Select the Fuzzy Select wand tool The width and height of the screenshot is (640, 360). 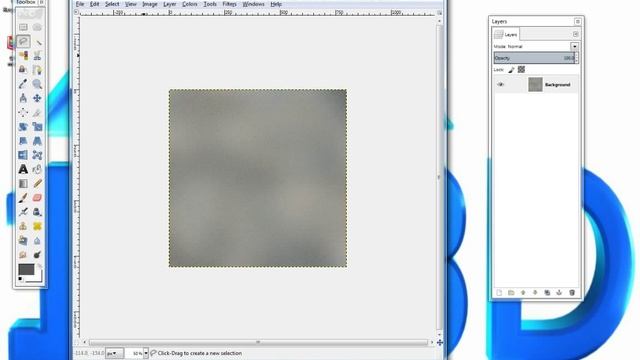37,42
